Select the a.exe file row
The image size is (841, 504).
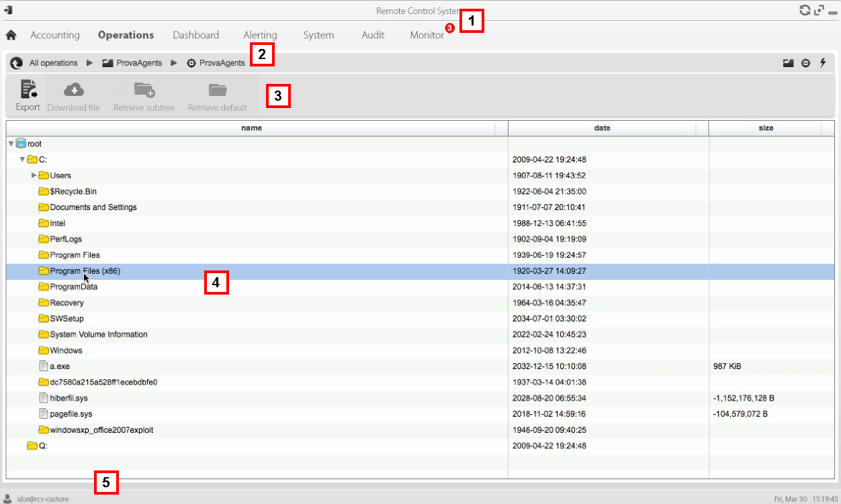60,366
